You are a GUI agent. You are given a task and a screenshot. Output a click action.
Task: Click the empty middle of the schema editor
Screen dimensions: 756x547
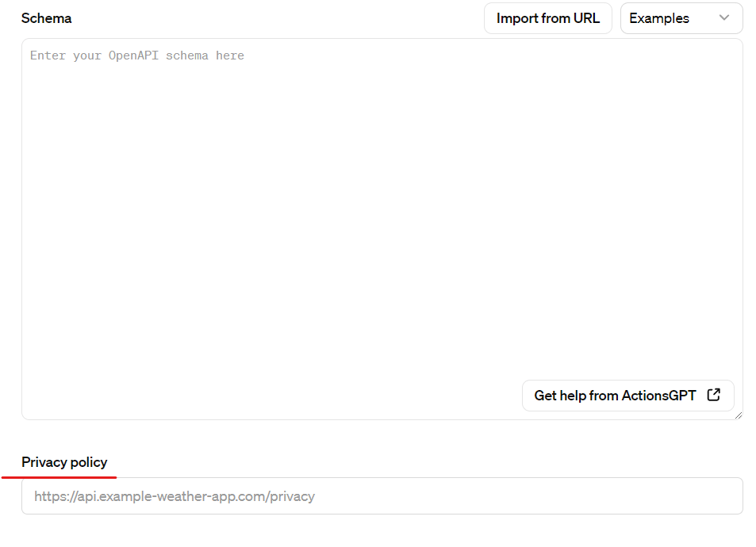coord(382,217)
